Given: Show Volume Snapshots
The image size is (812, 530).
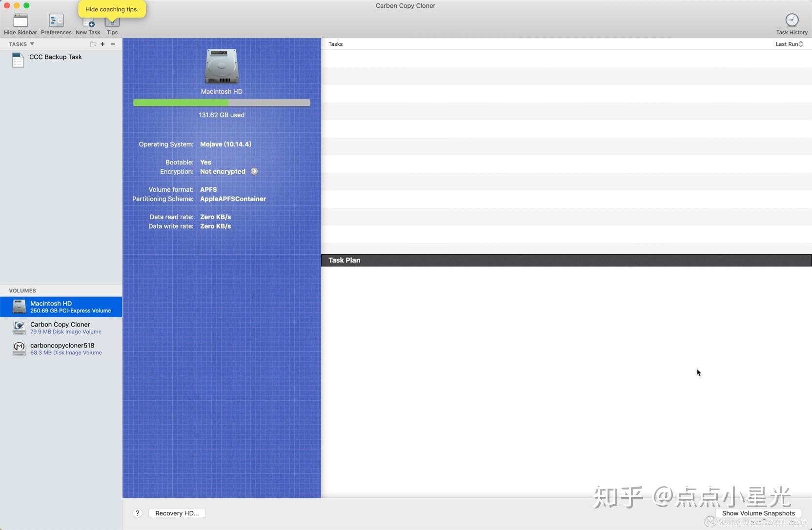Looking at the screenshot, I should pos(758,513).
